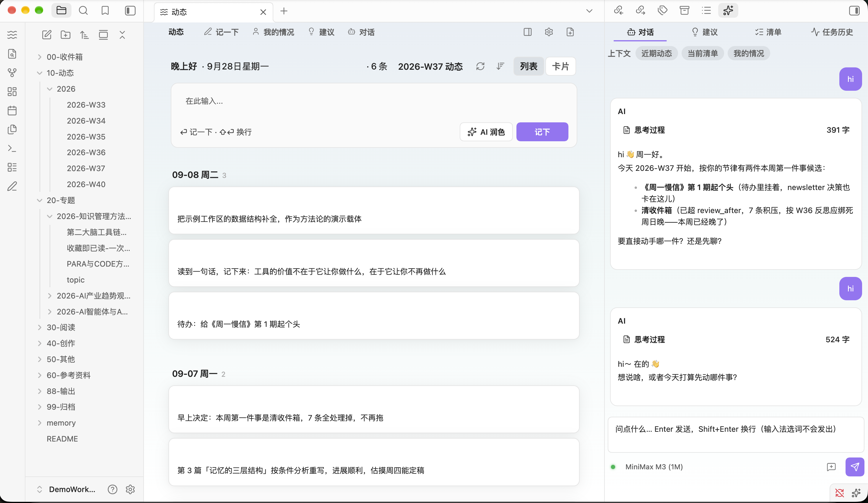Select 记一下 in the feed header
This screenshot has width=868, height=503.
(221, 32)
